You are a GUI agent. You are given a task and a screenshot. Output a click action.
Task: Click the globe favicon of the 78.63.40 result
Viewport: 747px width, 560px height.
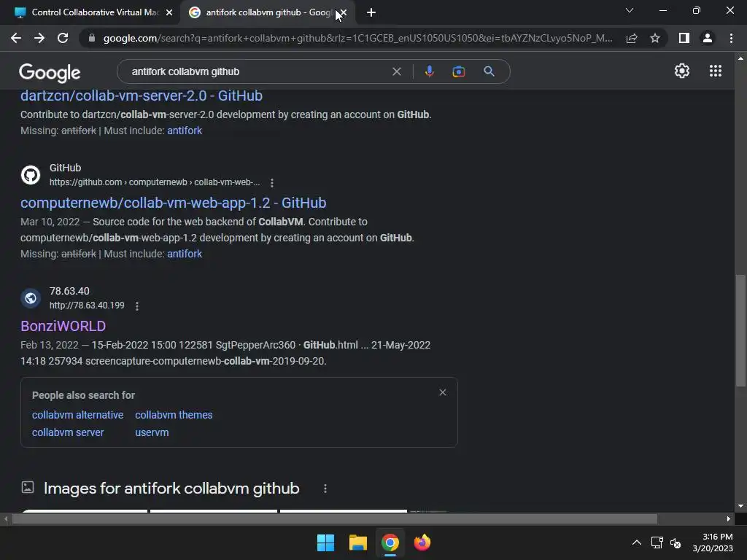[31, 298]
